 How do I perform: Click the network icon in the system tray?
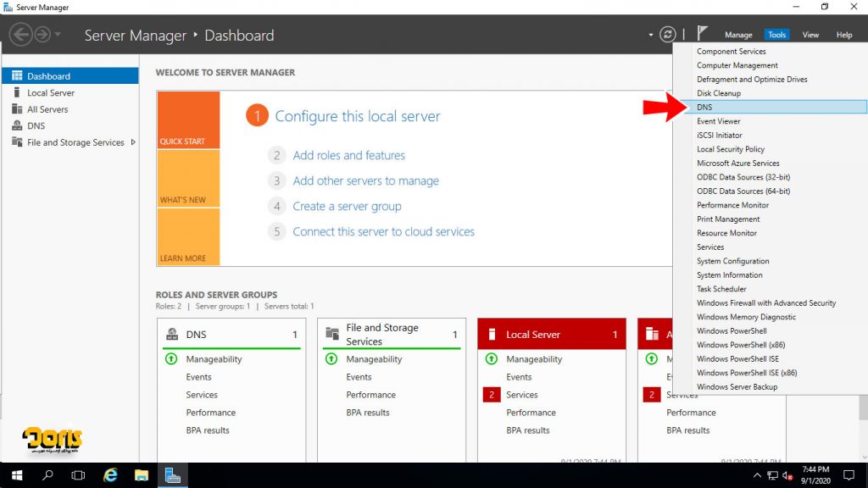coord(772,476)
